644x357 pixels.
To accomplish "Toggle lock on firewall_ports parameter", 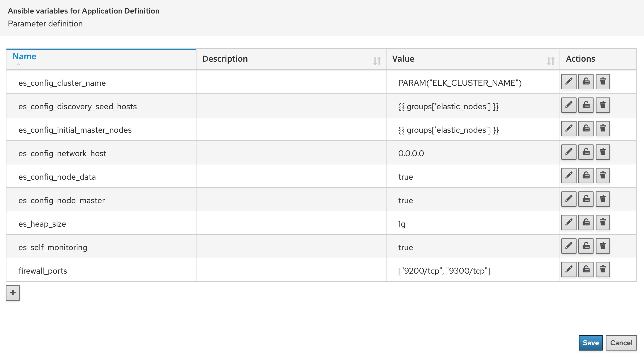I will click(586, 270).
